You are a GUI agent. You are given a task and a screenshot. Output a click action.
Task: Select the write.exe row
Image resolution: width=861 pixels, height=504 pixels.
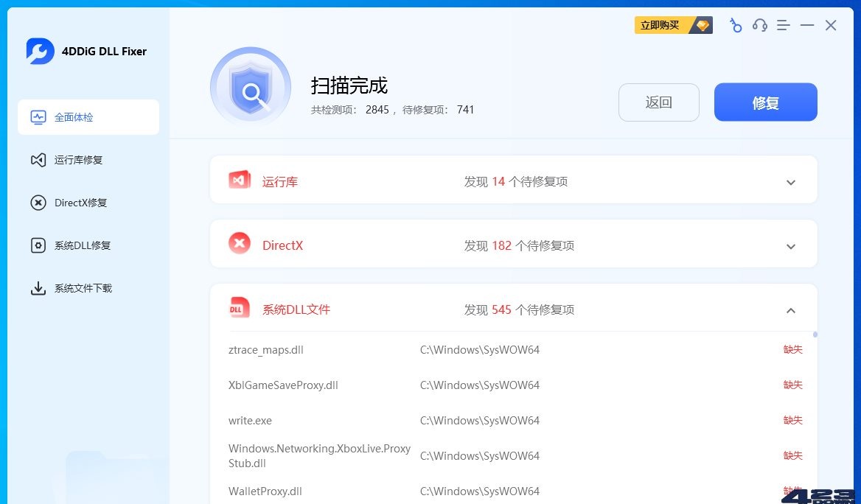pos(515,421)
